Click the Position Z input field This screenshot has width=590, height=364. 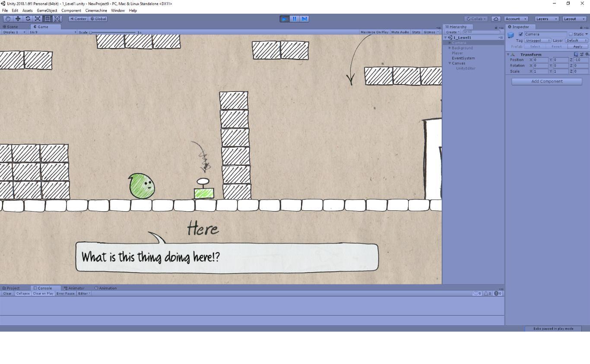[581, 60]
